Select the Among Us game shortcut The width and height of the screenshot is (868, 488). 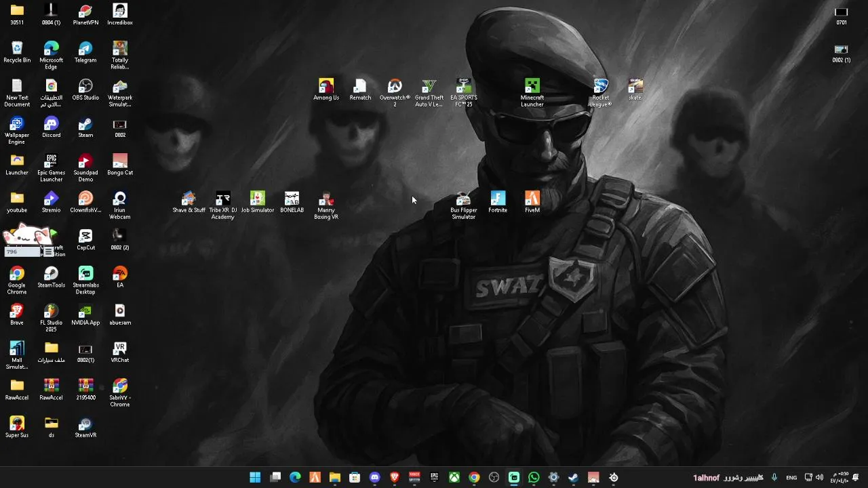tap(326, 89)
